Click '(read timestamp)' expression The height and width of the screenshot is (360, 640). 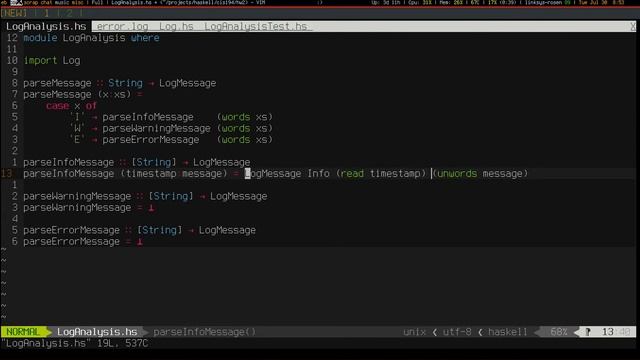(381, 173)
